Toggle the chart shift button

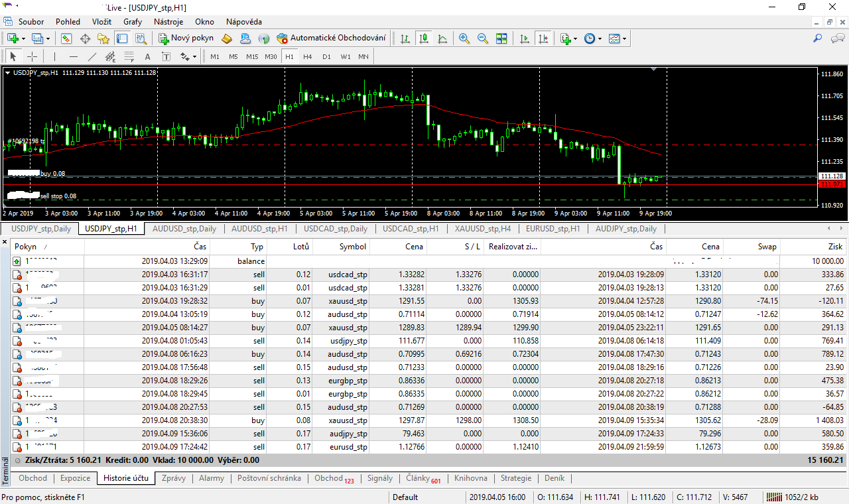click(x=543, y=38)
